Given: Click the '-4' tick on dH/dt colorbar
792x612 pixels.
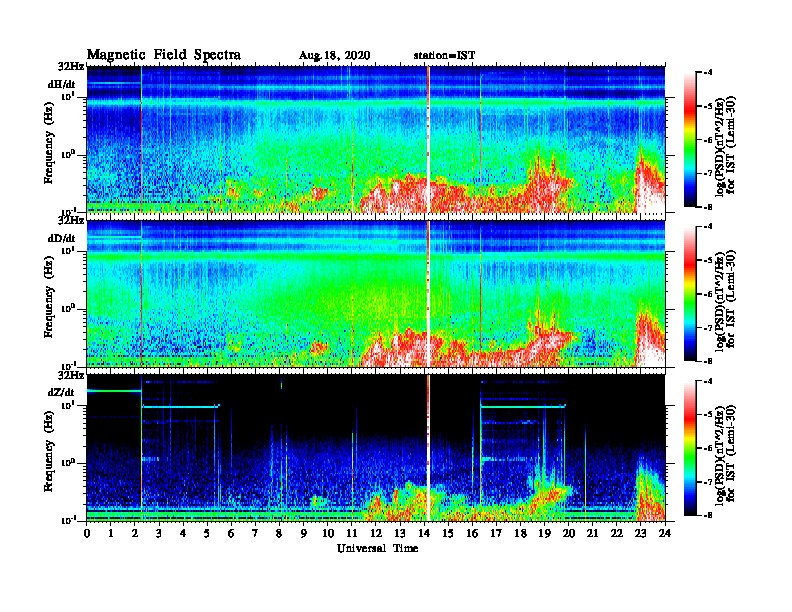Looking at the screenshot, I should 709,72.
